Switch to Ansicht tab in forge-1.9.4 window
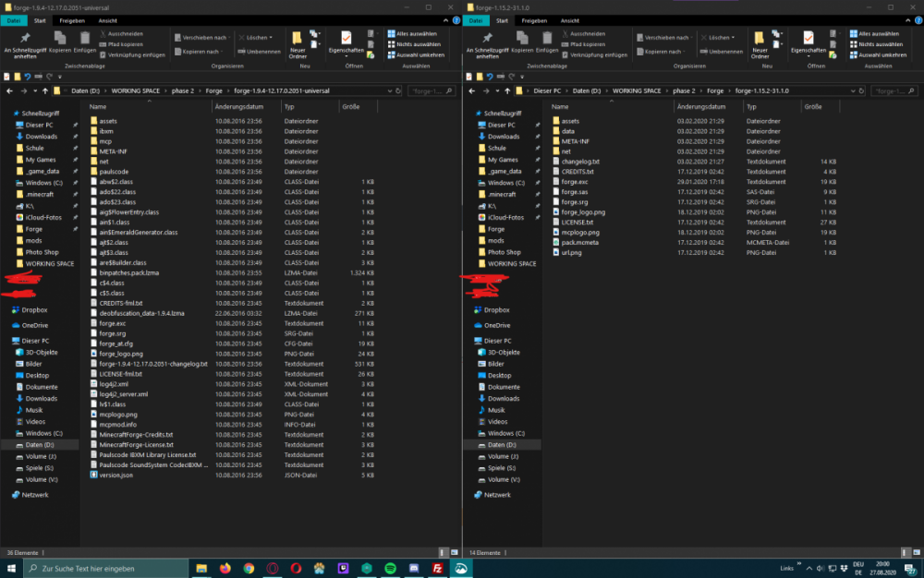The width and height of the screenshot is (924, 578). [x=107, y=20]
